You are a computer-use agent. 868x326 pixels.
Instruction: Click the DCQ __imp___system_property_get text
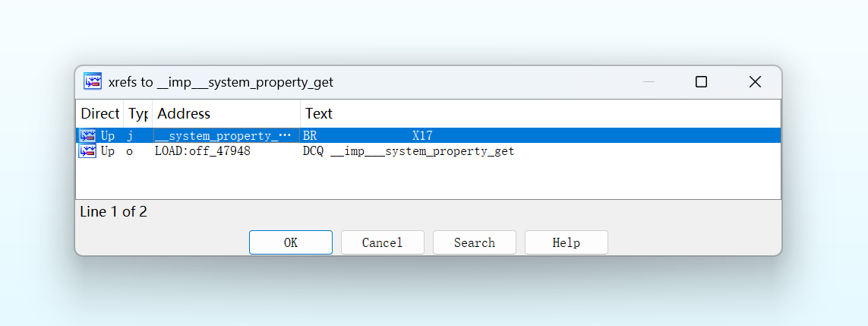(x=409, y=151)
